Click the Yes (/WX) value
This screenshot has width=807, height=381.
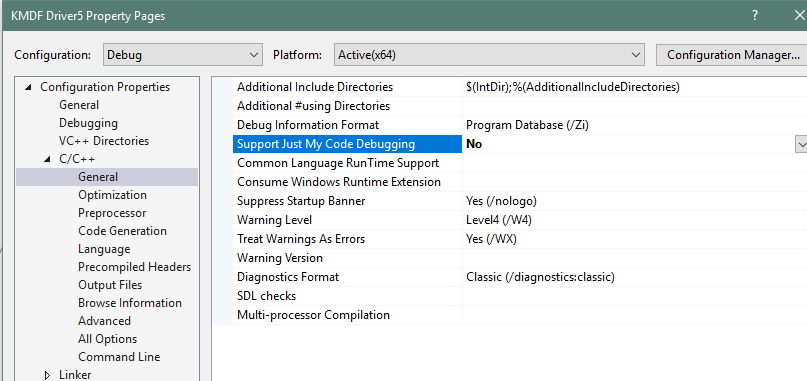tap(491, 240)
